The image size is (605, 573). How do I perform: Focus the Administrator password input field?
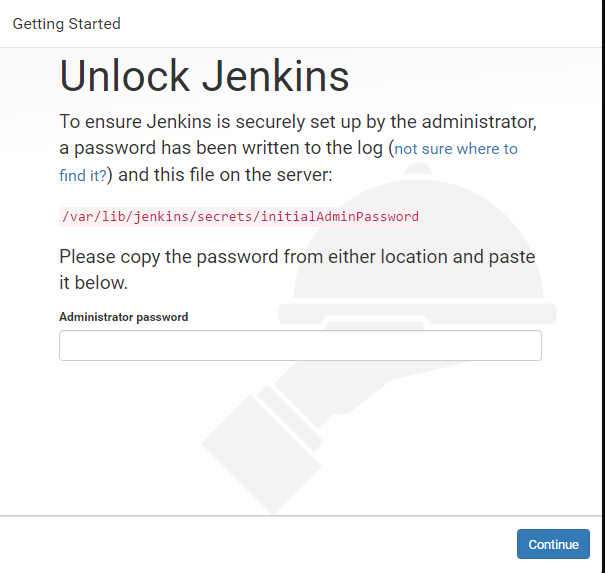click(x=300, y=346)
